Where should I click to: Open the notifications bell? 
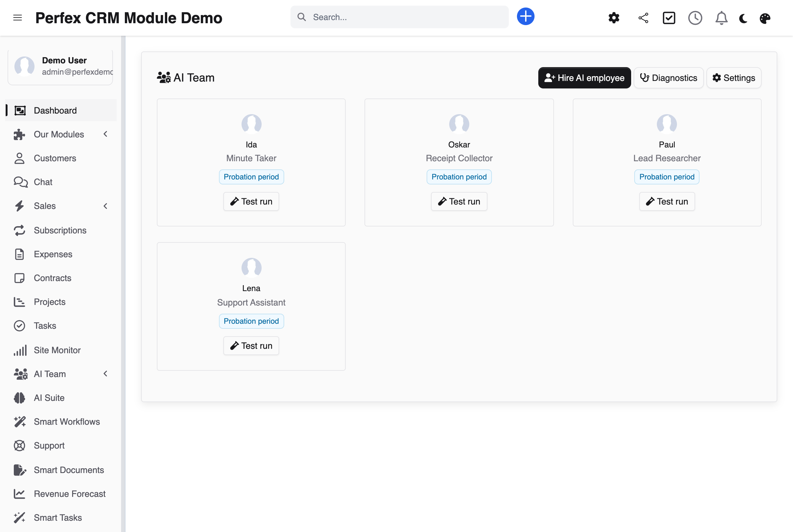pyautogui.click(x=721, y=18)
